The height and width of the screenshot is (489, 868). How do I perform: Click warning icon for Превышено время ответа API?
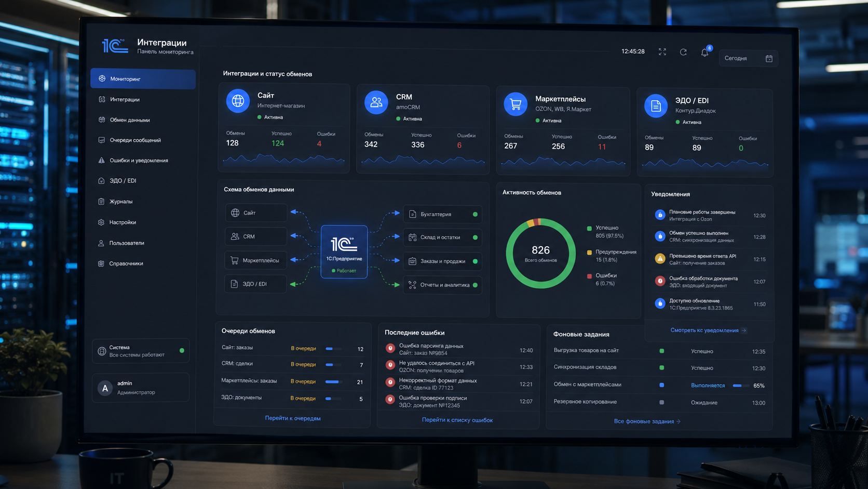660,259
